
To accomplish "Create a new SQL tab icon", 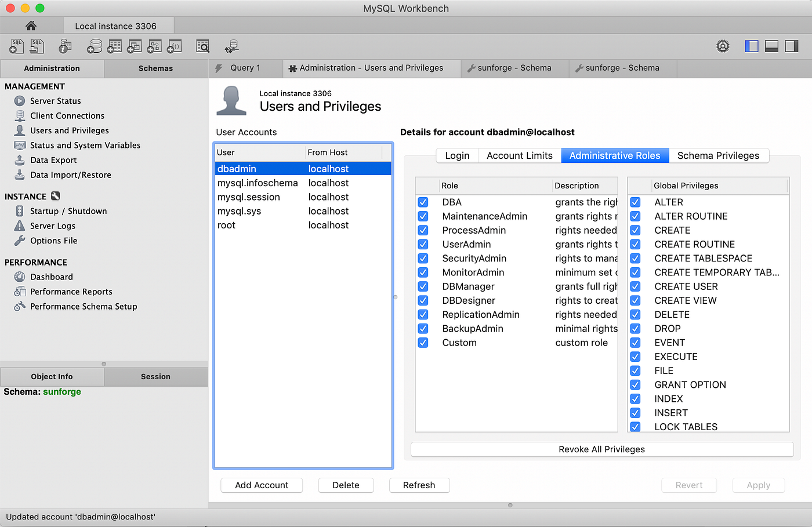I will [17, 46].
